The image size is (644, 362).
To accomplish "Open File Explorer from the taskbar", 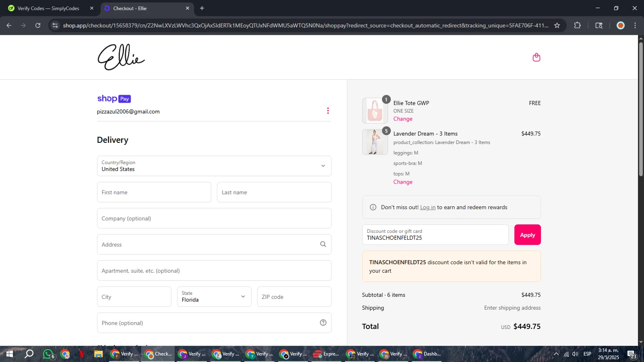I will click(x=98, y=354).
